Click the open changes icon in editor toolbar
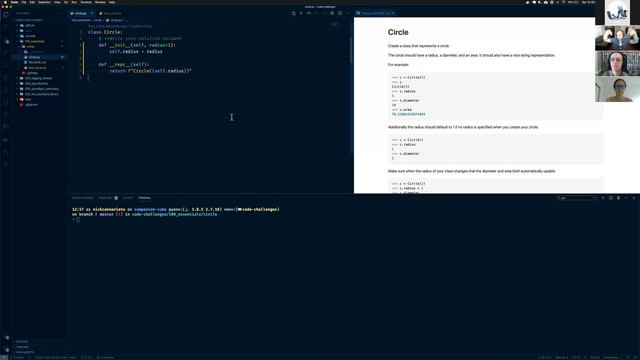 tap(294, 13)
